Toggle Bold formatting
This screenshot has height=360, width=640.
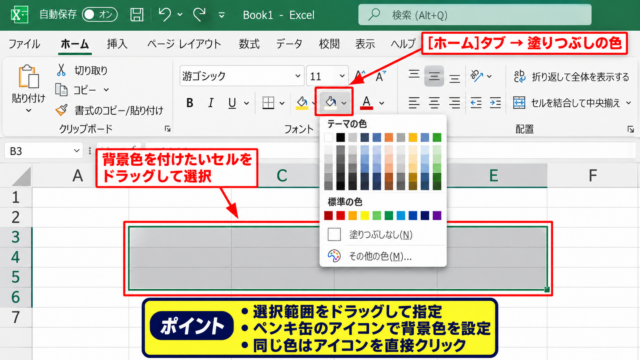coord(189,103)
